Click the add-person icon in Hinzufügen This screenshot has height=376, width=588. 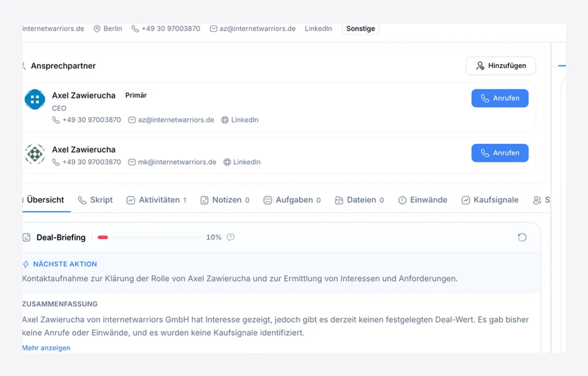[x=480, y=66]
